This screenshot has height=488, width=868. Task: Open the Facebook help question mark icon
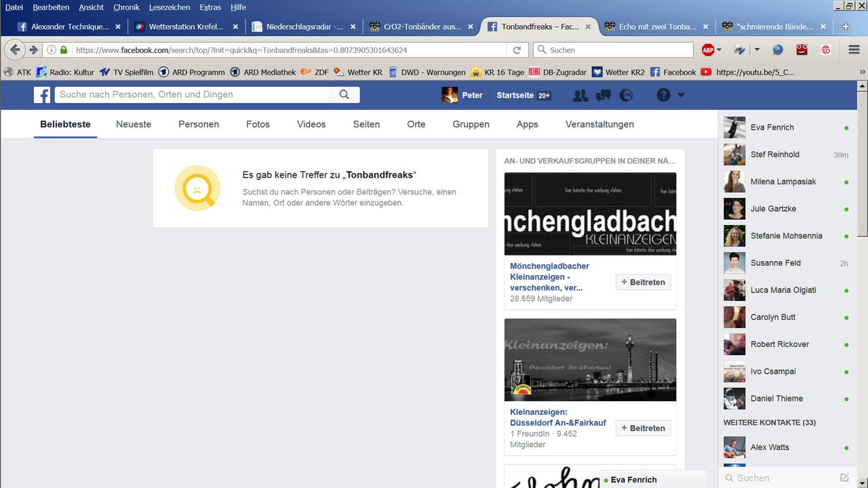[663, 96]
